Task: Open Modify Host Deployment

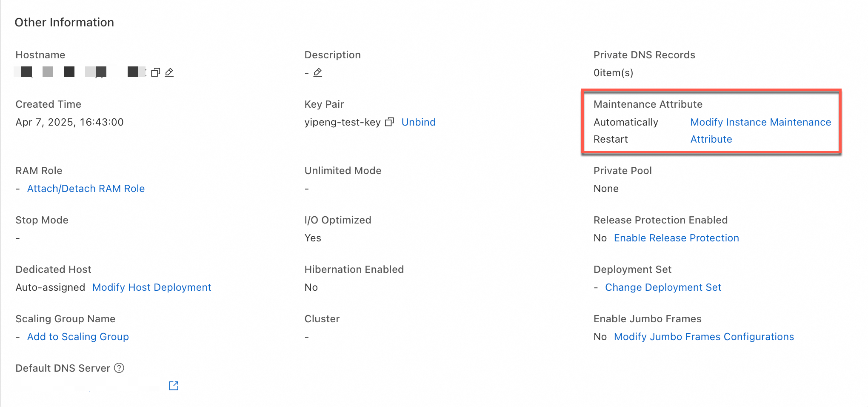Action: [x=151, y=287]
